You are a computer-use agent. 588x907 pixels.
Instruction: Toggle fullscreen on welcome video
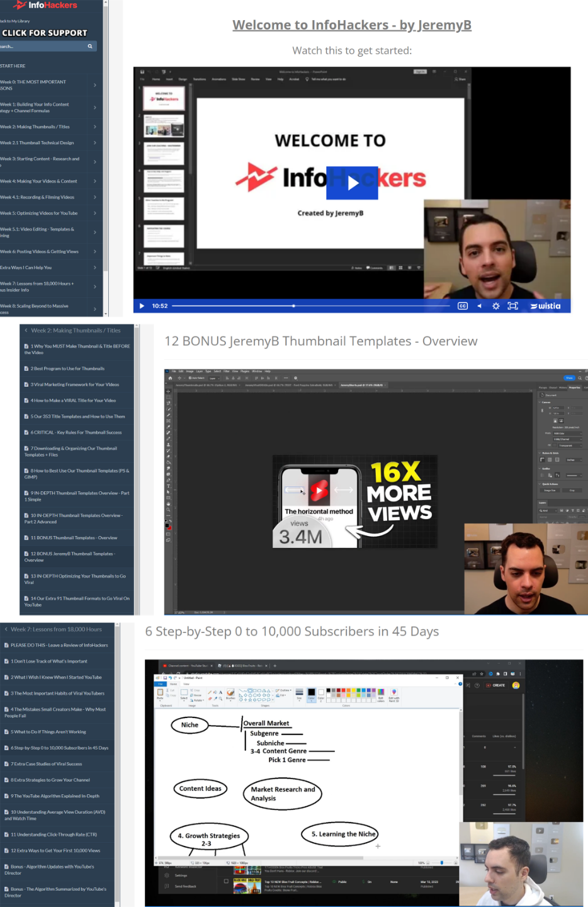513,306
